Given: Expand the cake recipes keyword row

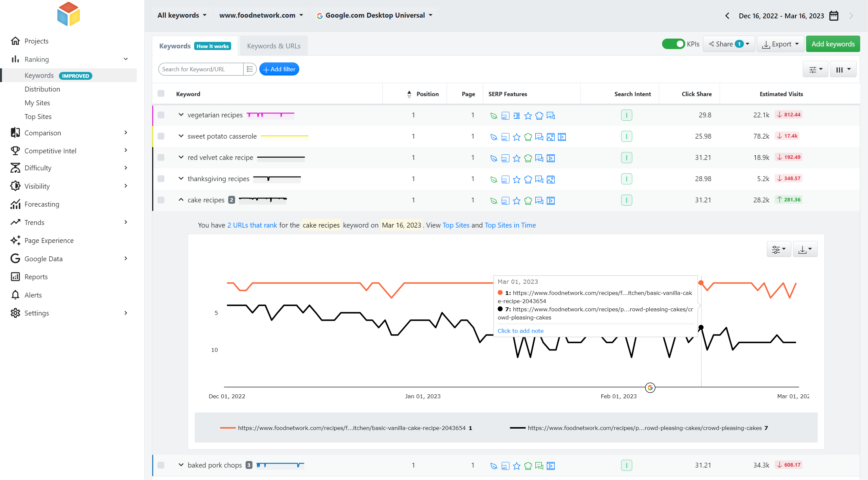Looking at the screenshot, I should pos(181,200).
